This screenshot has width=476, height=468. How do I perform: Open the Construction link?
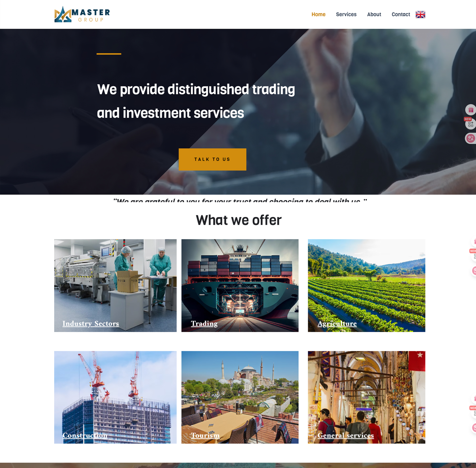tap(85, 435)
